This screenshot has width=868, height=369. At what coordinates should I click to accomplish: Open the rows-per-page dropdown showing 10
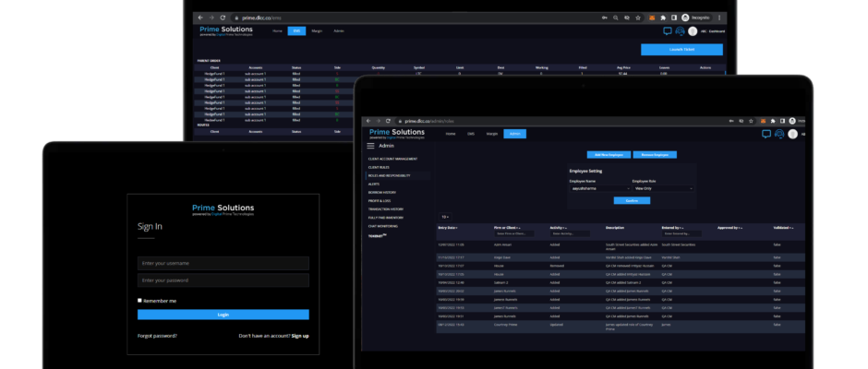click(x=445, y=217)
